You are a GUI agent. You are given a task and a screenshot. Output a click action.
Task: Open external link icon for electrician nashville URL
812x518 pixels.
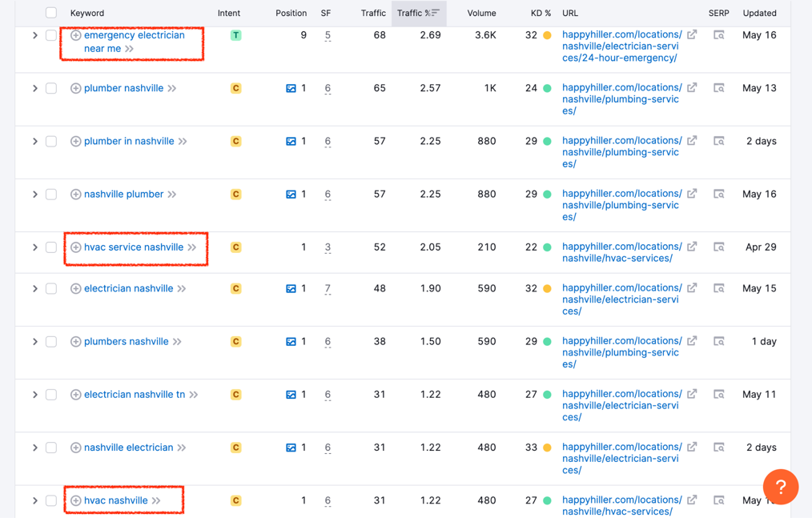point(692,288)
